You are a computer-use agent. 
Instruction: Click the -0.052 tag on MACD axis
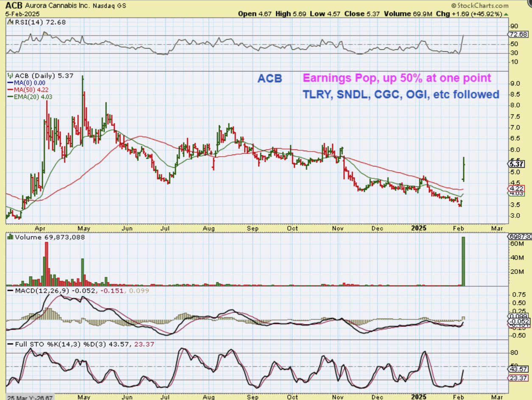coord(518,322)
